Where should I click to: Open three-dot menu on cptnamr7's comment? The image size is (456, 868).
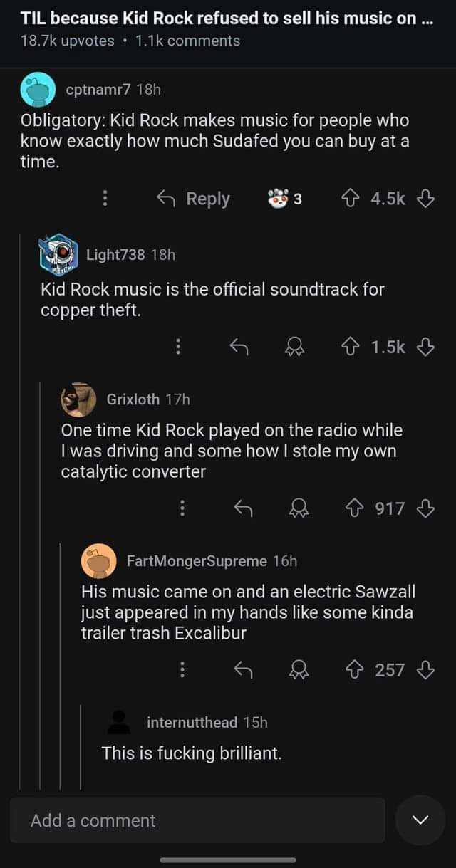[x=105, y=199]
